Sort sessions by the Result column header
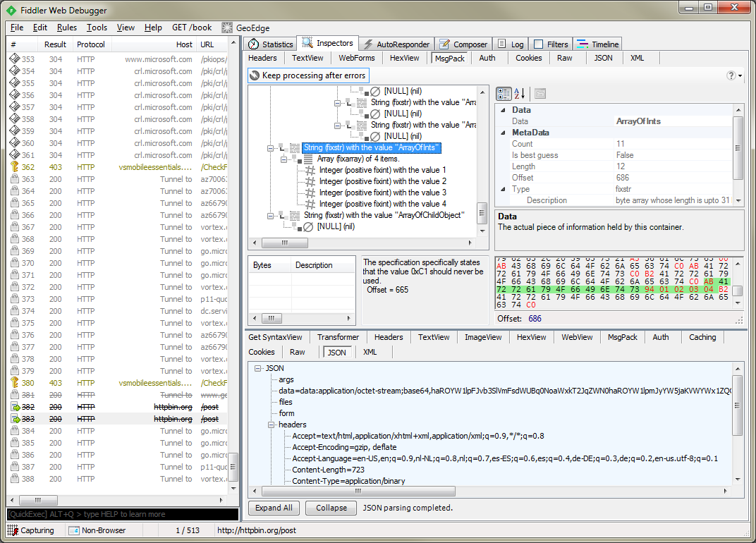This screenshot has width=756, height=543. [56, 44]
